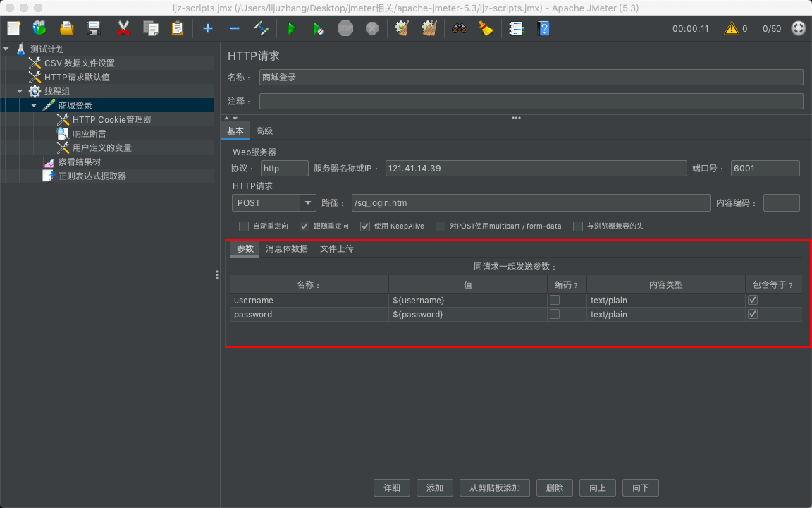Select 察看结果树 tree node
This screenshot has width=812, height=508.
point(79,162)
